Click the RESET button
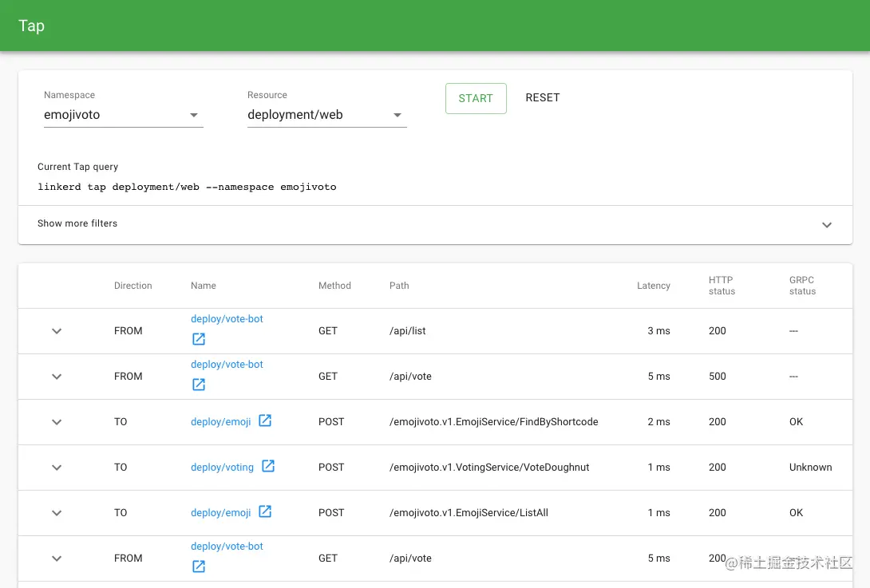The width and height of the screenshot is (870, 588). point(543,97)
